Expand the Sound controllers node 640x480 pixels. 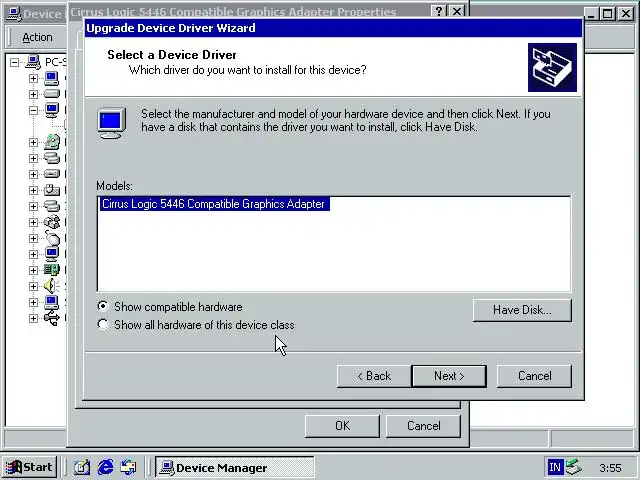click(x=33, y=286)
